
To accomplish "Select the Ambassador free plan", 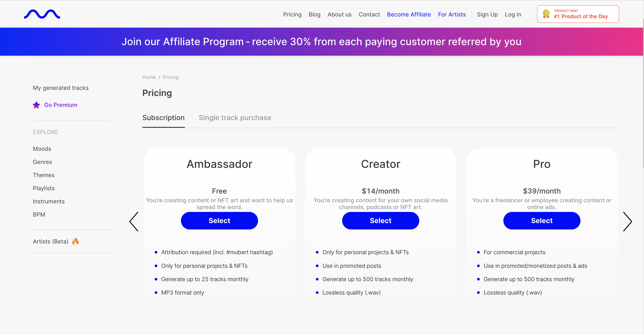I will 219,221.
